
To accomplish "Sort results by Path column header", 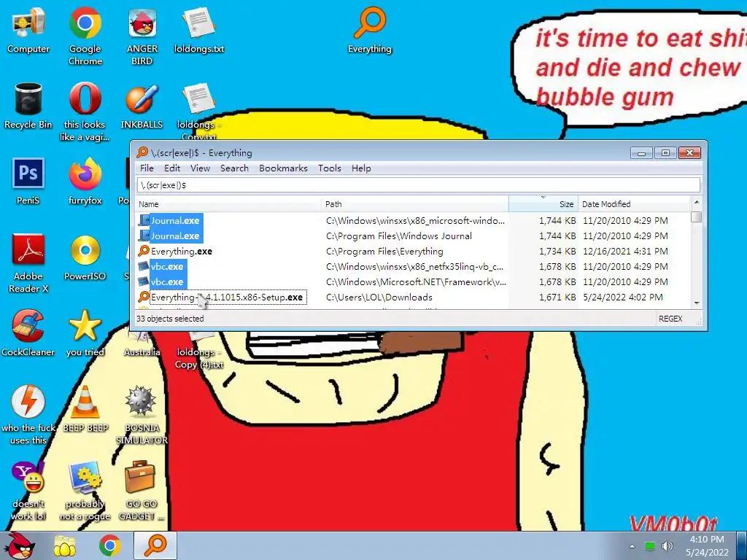I will (x=415, y=204).
